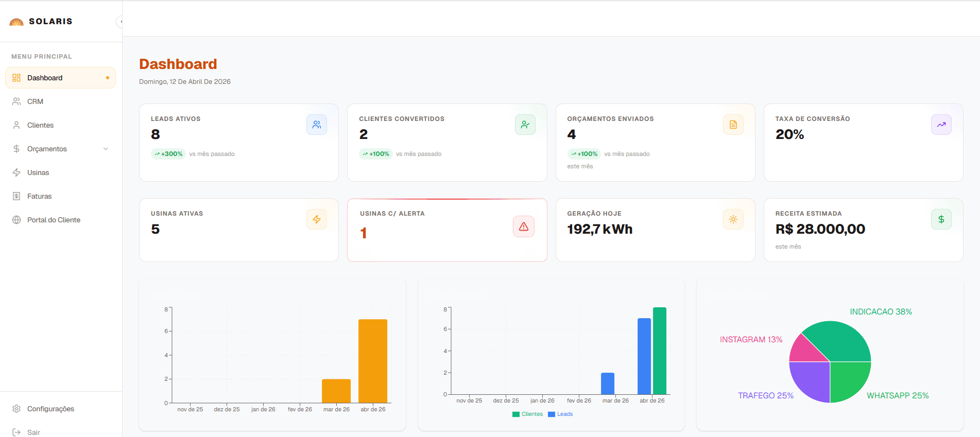Click the +100% badge in Clientes Convertidos
Viewport: 980px width, 437px height.
(376, 154)
